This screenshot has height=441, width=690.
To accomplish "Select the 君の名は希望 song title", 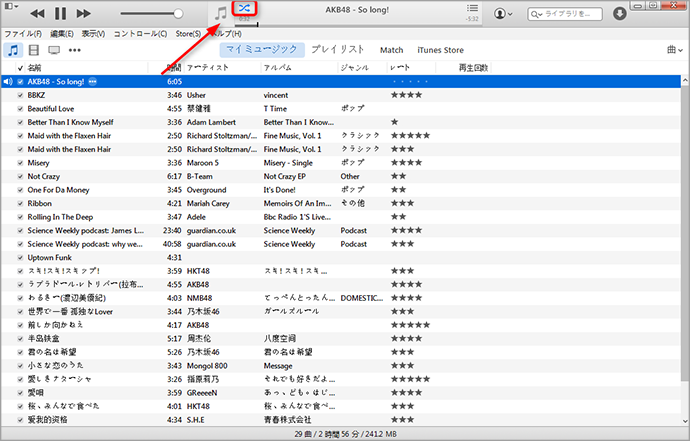I will tap(52, 352).
